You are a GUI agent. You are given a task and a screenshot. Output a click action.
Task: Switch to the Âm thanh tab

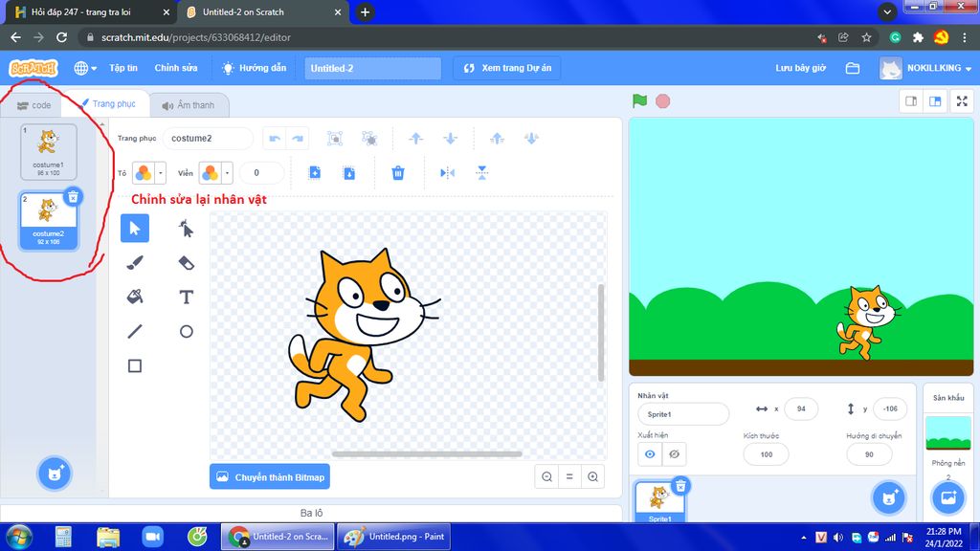189,105
